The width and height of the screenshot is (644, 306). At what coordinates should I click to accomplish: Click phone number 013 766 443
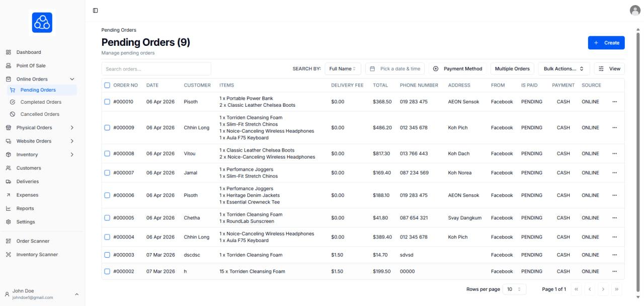coord(414,154)
